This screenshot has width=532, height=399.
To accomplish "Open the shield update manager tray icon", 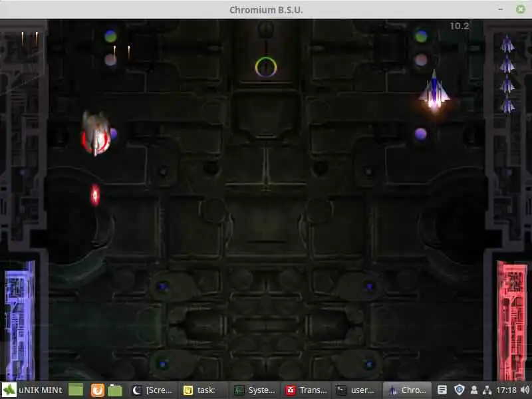I will tap(459, 390).
